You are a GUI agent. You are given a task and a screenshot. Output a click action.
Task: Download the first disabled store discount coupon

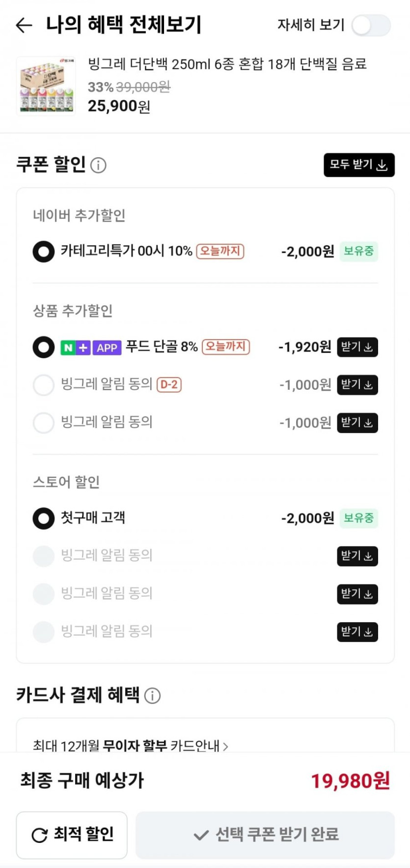[357, 556]
